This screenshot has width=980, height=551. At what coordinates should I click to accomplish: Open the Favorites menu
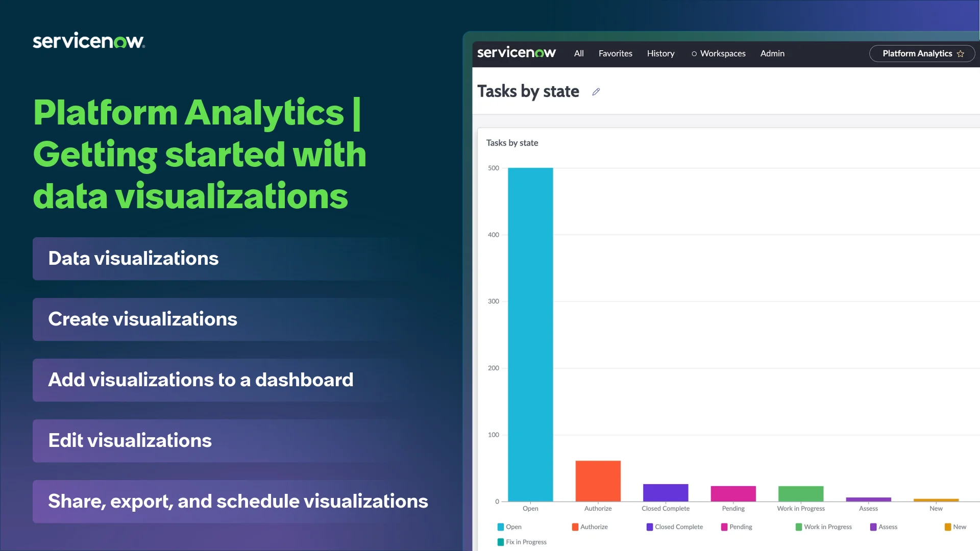click(x=615, y=53)
